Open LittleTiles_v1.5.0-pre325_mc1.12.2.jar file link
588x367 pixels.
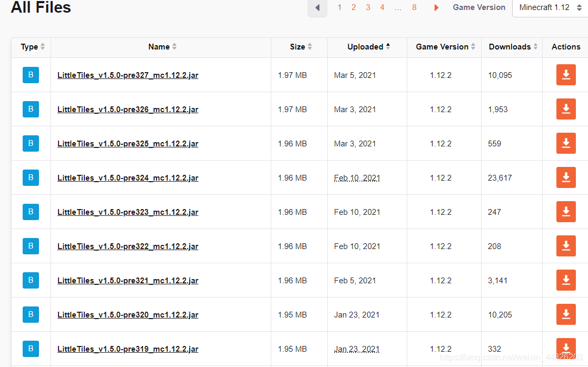(128, 144)
